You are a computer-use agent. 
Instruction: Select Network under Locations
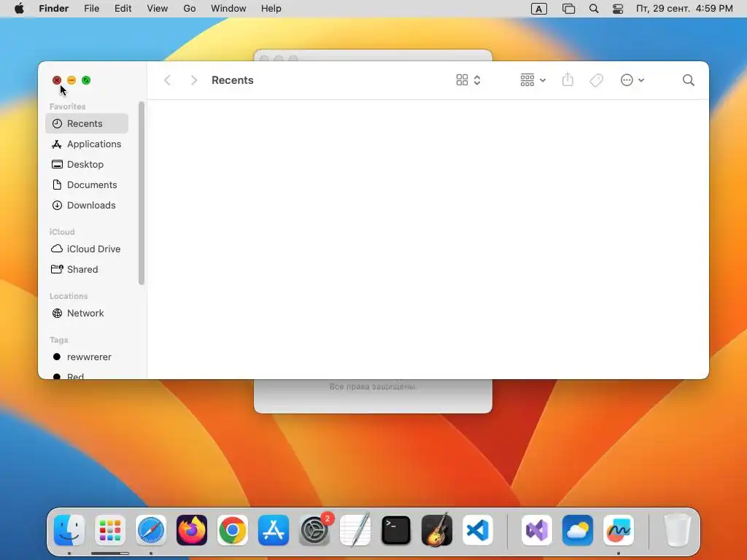pyautogui.click(x=87, y=314)
